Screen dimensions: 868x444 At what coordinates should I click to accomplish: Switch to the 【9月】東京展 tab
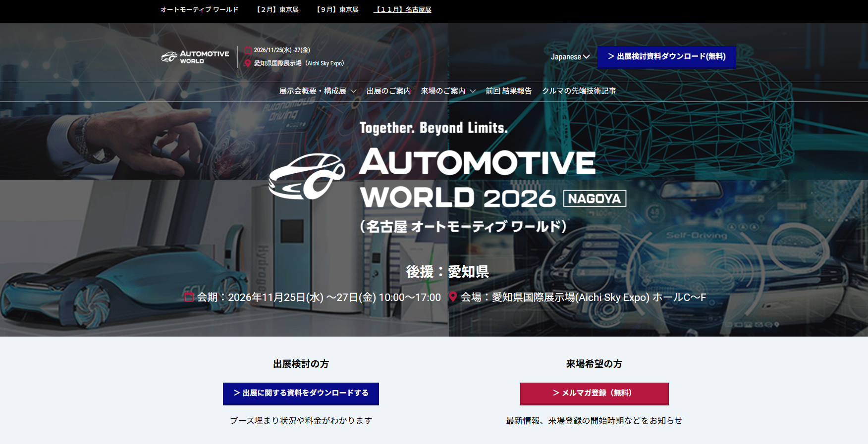click(x=337, y=10)
